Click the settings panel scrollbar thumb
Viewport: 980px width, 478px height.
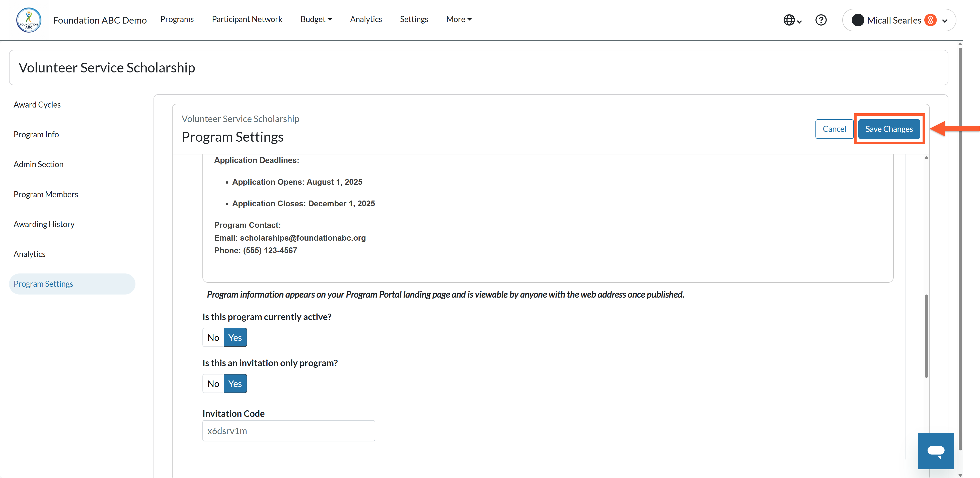926,336
